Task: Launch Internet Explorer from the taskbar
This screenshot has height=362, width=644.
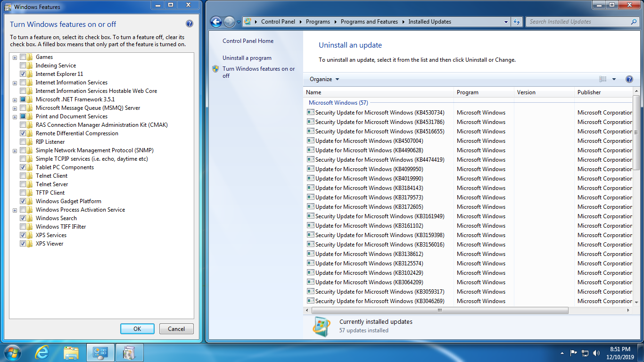Action: click(x=43, y=352)
